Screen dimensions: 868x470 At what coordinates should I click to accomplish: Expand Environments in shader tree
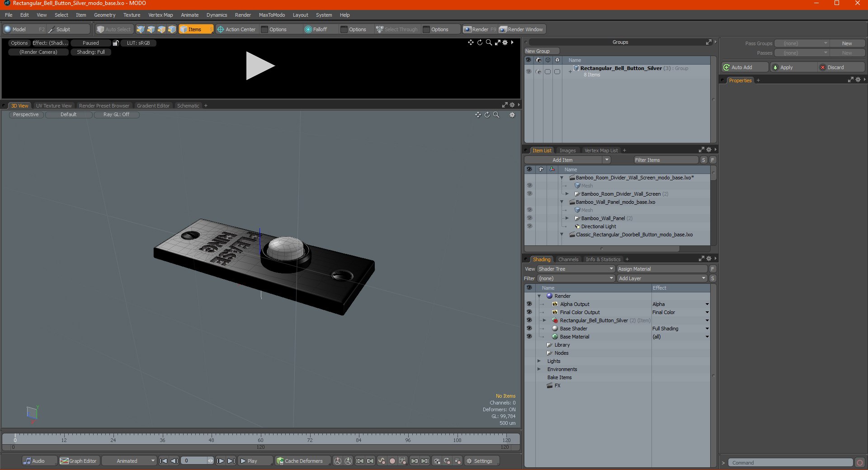point(539,369)
